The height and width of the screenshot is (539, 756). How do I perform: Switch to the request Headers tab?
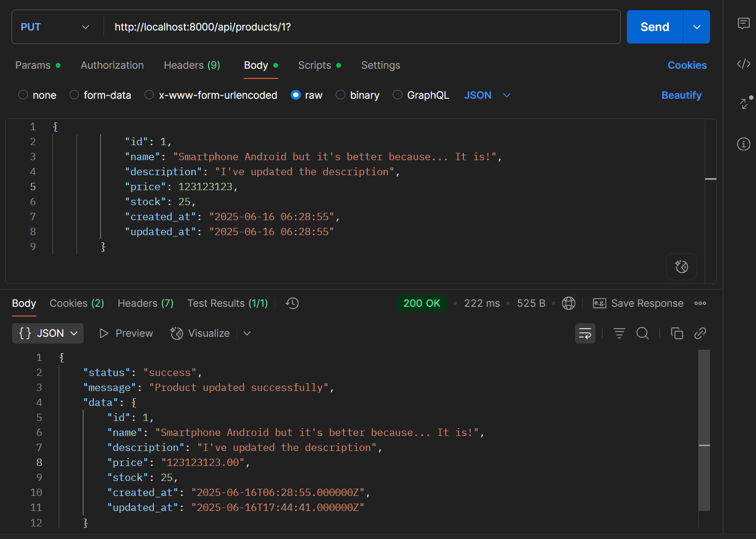click(192, 65)
